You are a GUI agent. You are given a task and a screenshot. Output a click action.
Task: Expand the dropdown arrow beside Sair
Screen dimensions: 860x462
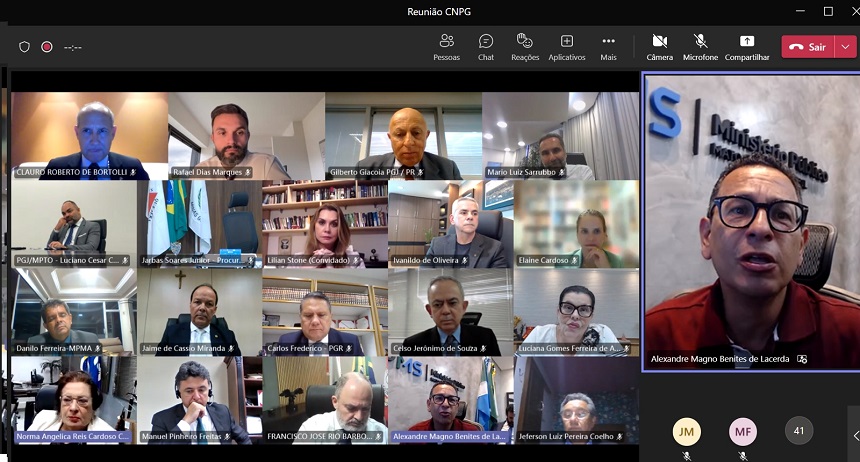(x=846, y=47)
